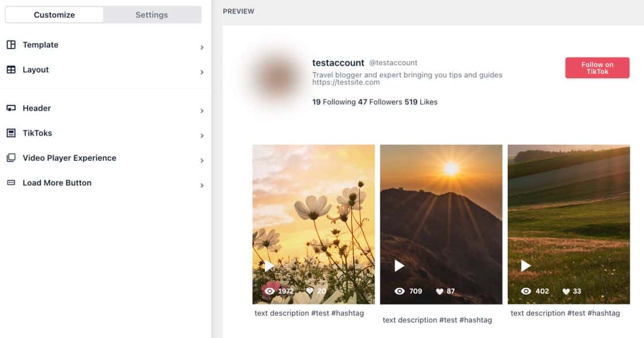Switch to the Customize tab
This screenshot has height=338, width=644.
pyautogui.click(x=54, y=14)
